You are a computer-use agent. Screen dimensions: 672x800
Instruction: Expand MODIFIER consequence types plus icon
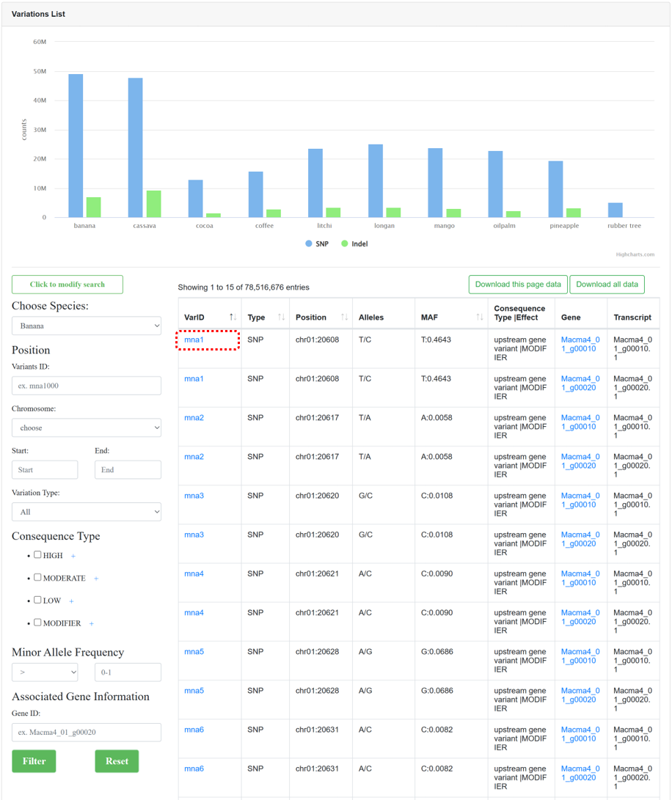(x=92, y=623)
